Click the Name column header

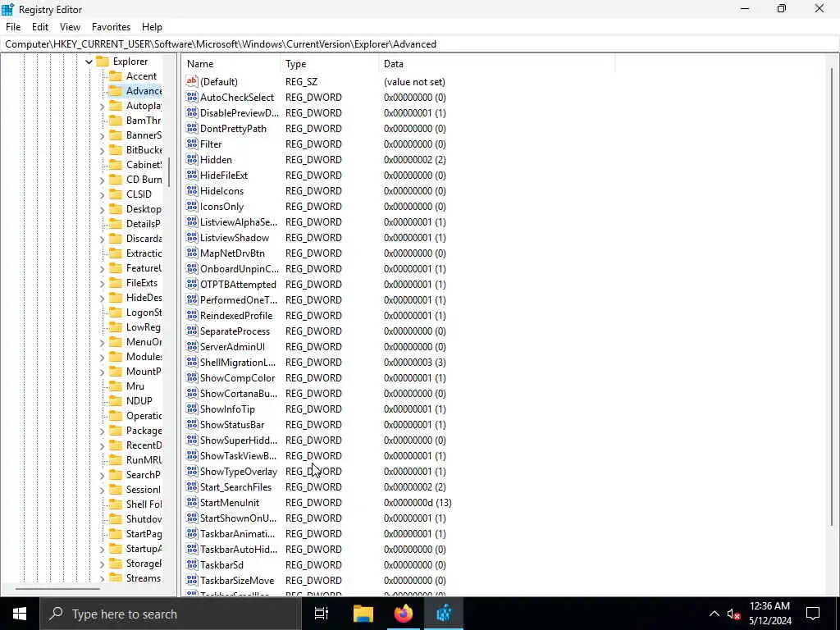click(x=231, y=64)
